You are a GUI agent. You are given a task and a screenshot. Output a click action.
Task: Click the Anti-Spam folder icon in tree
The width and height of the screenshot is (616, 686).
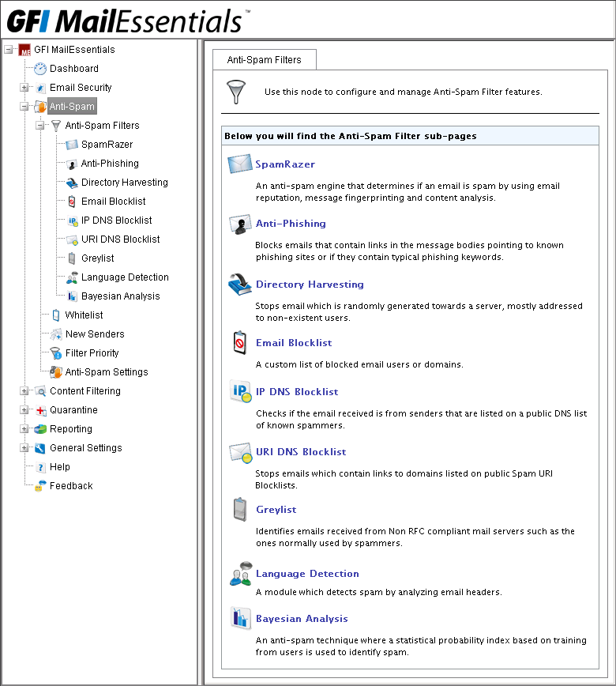40,107
